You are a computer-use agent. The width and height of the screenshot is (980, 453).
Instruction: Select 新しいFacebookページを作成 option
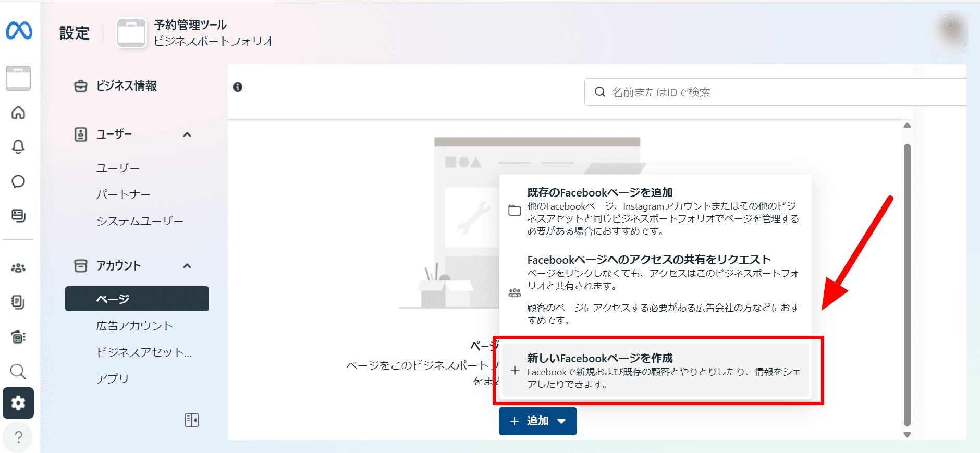[655, 371]
